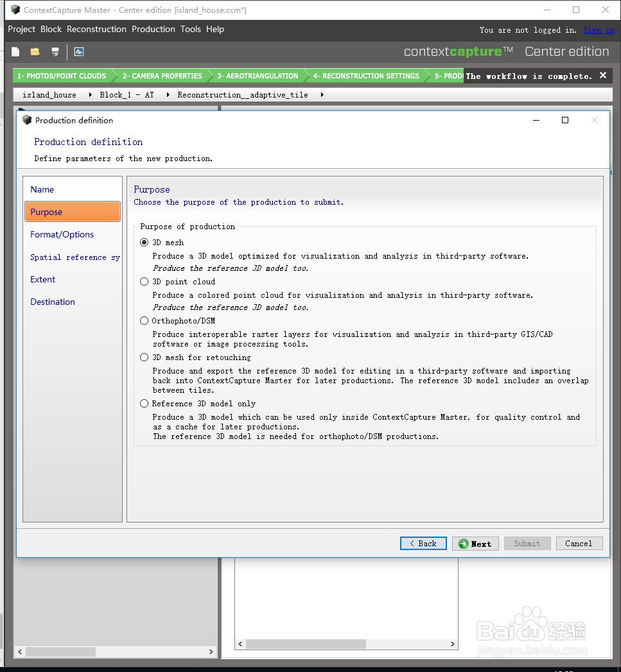The height and width of the screenshot is (672, 621).
Task: Click the Next button
Action: click(x=475, y=544)
